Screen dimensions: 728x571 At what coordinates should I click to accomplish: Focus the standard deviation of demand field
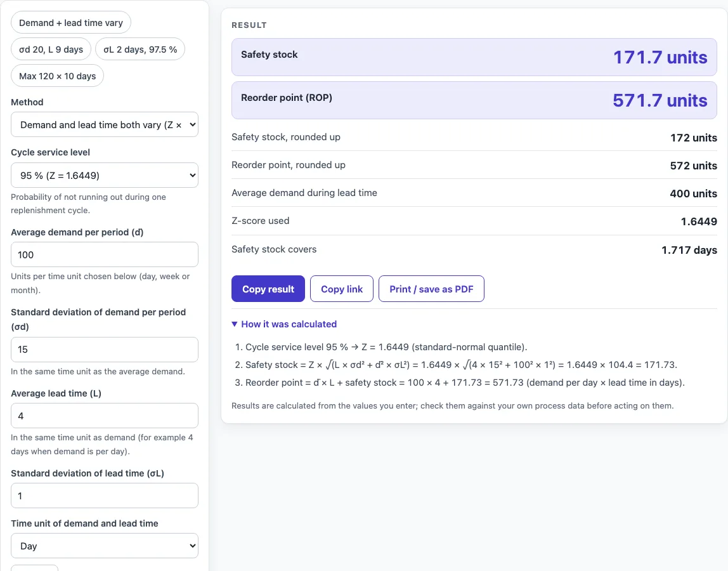pos(105,350)
